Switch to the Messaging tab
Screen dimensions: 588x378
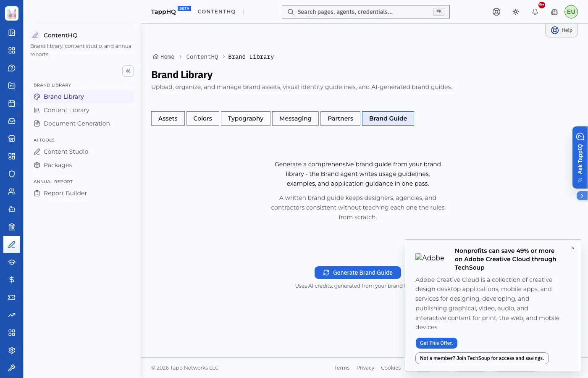[296, 118]
